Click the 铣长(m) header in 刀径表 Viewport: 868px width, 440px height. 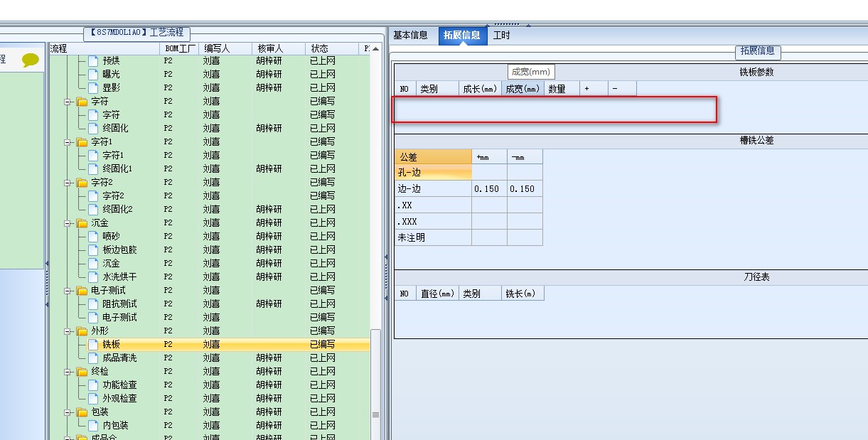(523, 294)
